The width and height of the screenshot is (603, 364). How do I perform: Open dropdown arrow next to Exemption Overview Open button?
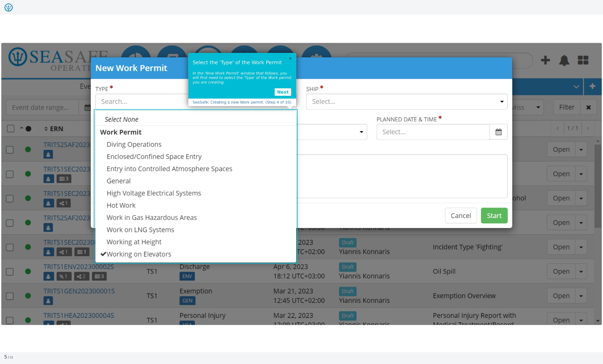pyautogui.click(x=581, y=296)
